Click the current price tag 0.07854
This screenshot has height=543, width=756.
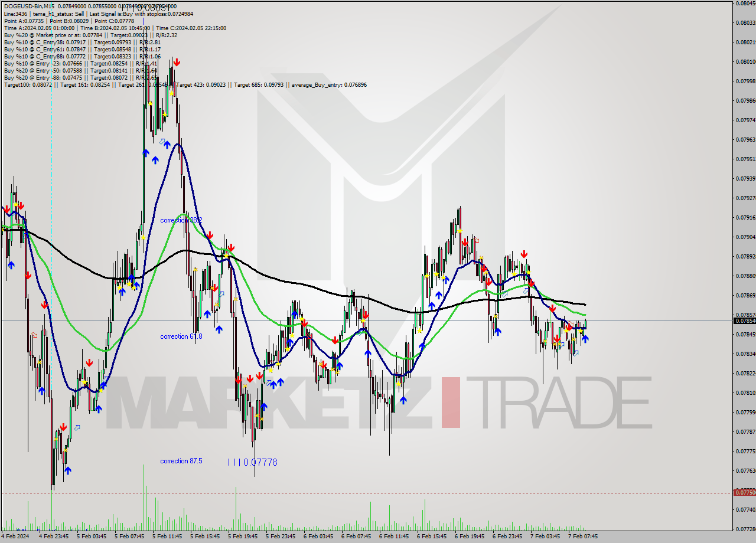[x=744, y=320]
